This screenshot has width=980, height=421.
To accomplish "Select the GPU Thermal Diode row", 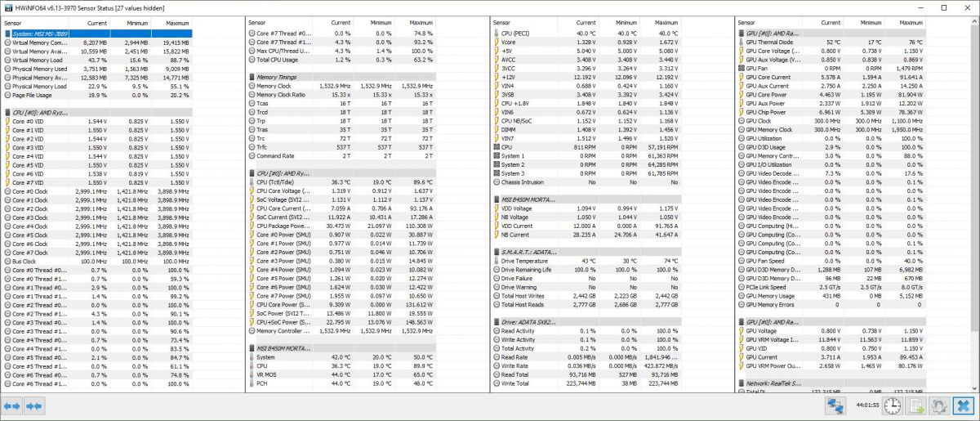I will (832, 42).
